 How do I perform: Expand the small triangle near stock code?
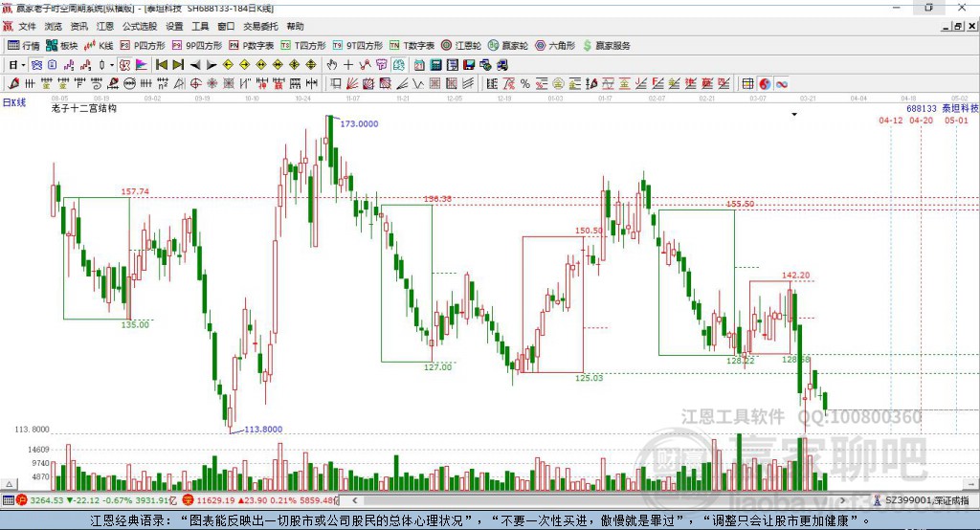coord(794,115)
